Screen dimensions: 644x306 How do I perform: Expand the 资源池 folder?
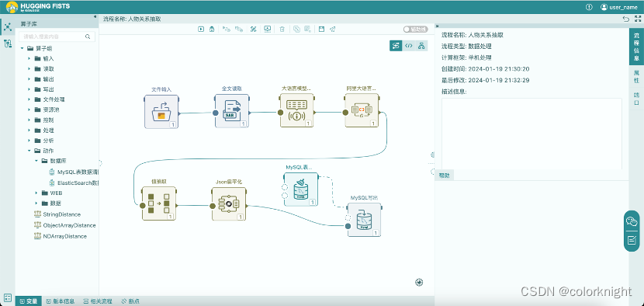29,110
